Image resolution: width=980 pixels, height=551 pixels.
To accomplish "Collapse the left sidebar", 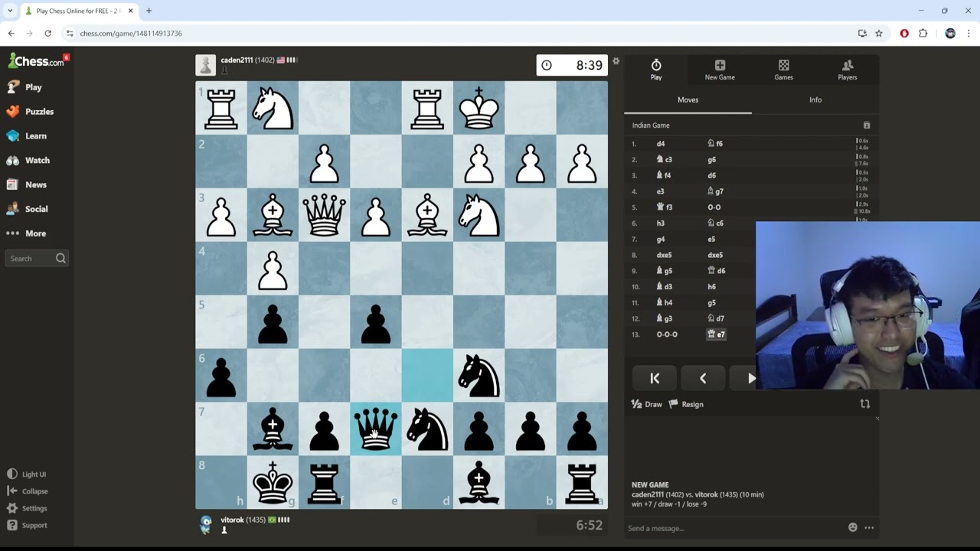I will [x=28, y=491].
